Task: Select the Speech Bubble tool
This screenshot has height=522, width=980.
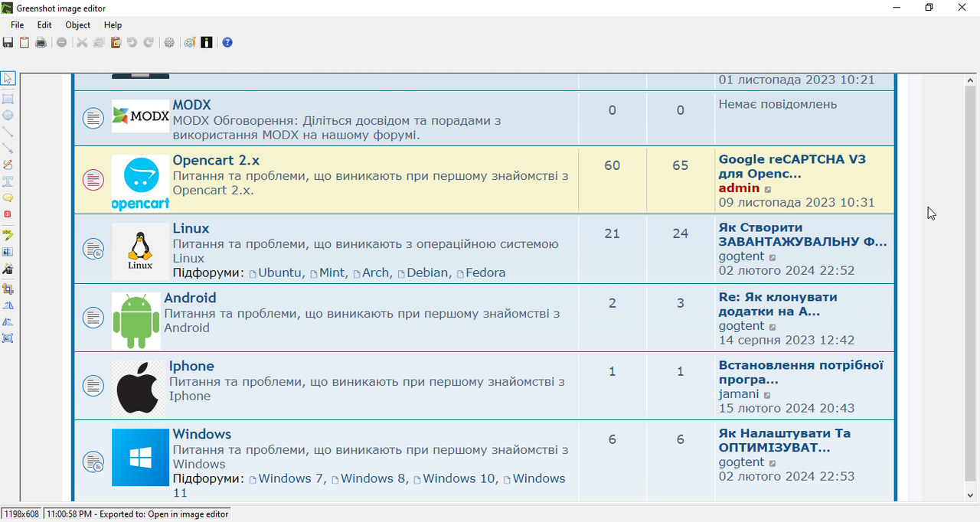Action: click(8, 197)
